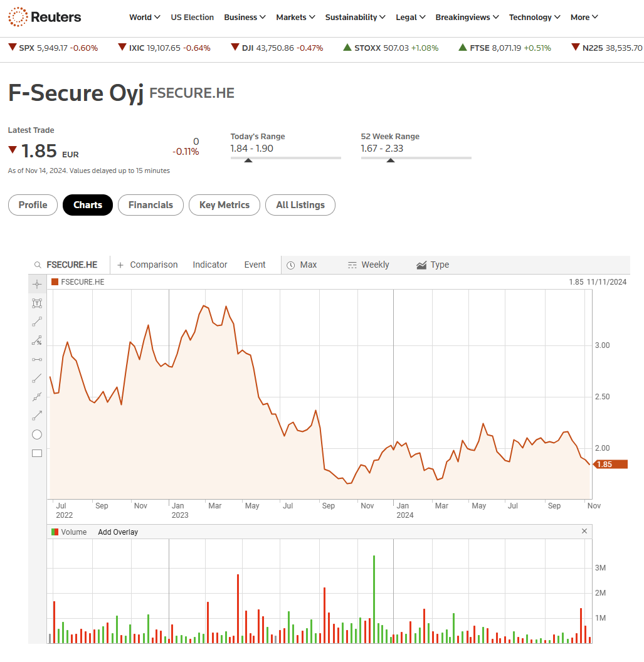Expand the More menu
Viewport: 644px width, 662px height.
[584, 18]
